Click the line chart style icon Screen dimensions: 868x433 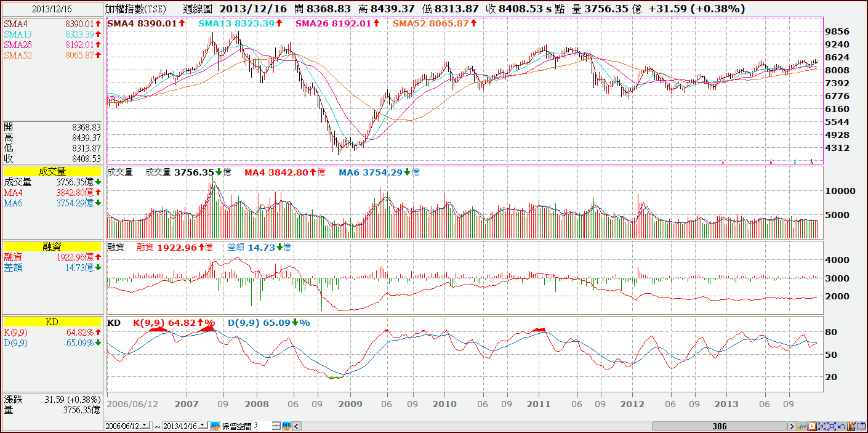802,426
